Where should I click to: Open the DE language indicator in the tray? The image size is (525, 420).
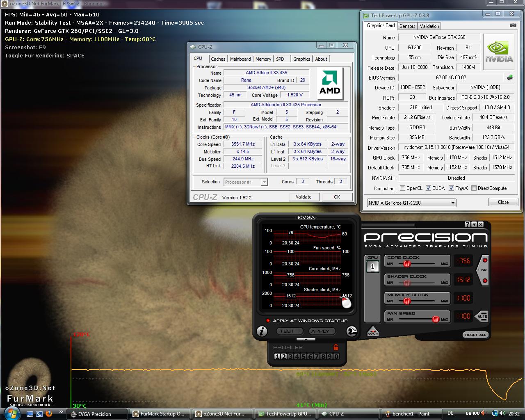(x=450, y=413)
